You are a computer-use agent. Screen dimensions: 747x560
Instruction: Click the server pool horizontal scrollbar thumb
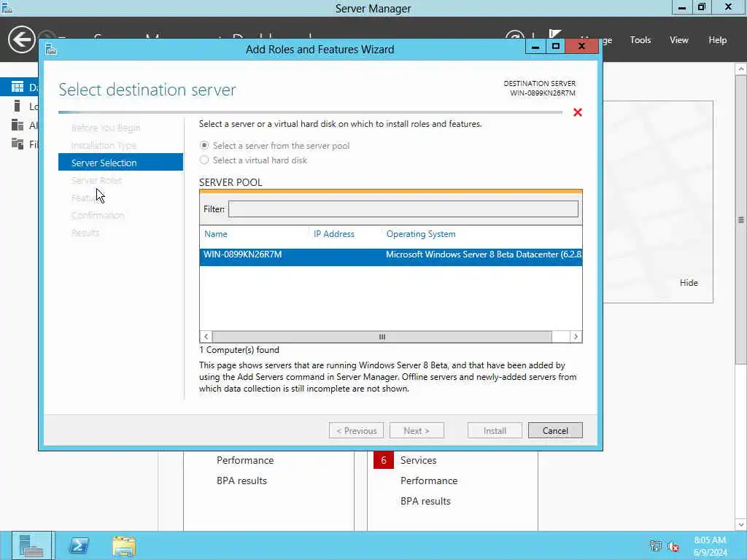pyautogui.click(x=382, y=337)
